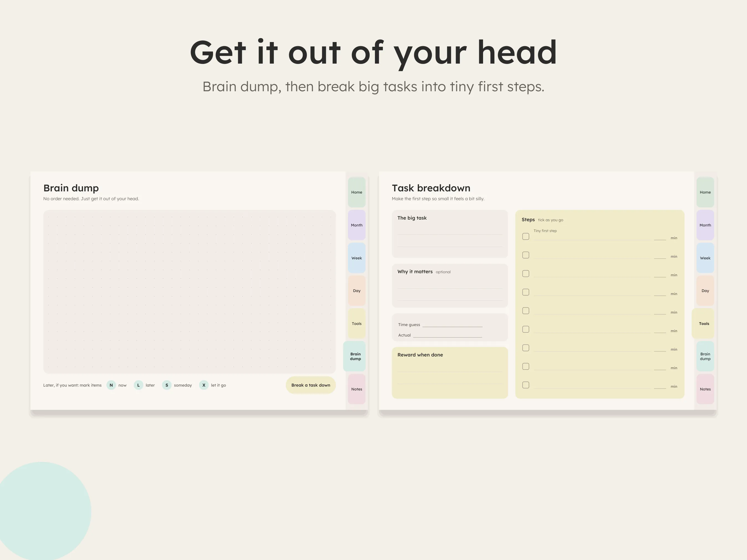Select Tools tab on Task breakdown page
This screenshot has width=747, height=560.
point(703,323)
